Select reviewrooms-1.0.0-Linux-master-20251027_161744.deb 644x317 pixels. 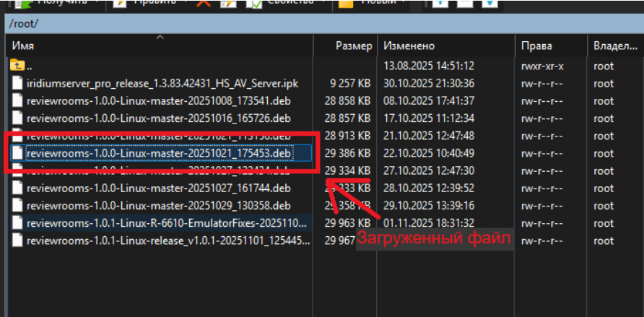[x=159, y=188]
